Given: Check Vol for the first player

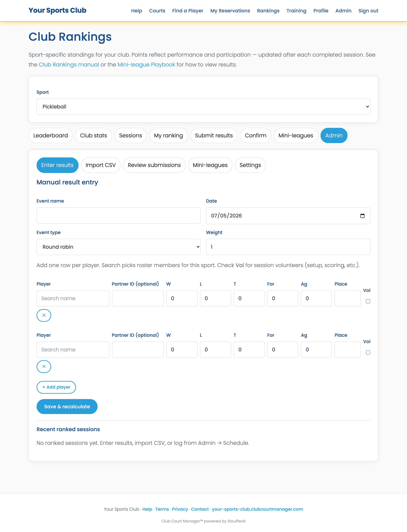Looking at the screenshot, I should tap(368, 301).
